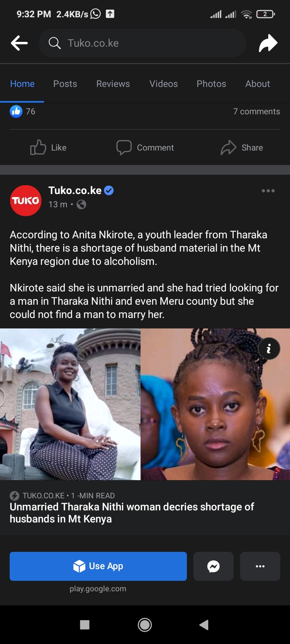The height and width of the screenshot is (644, 290).
Task: Tap the Comment button
Action: click(145, 148)
